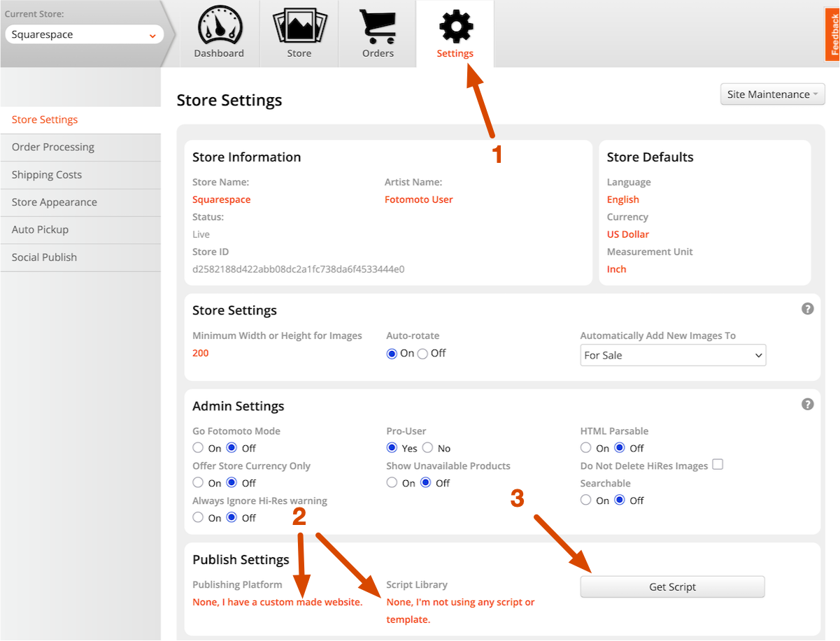Edit the Currency value US Dollar
The width and height of the screenshot is (840, 641).
click(627, 234)
